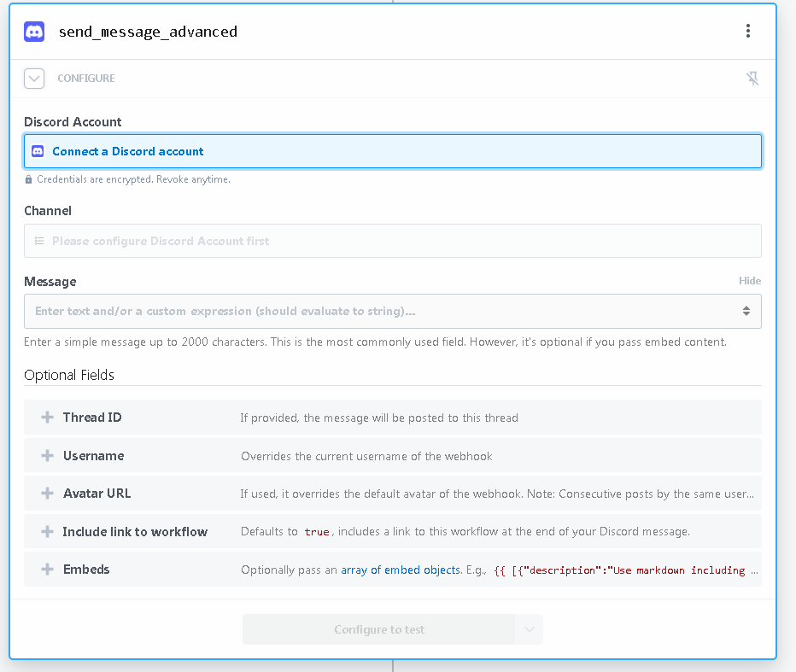The width and height of the screenshot is (796, 672).
Task: Click the CONFIGURE section label
Action: click(x=86, y=79)
